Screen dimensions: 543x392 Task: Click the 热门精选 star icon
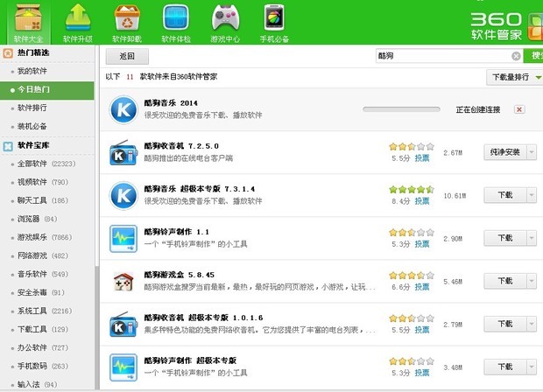[8, 53]
